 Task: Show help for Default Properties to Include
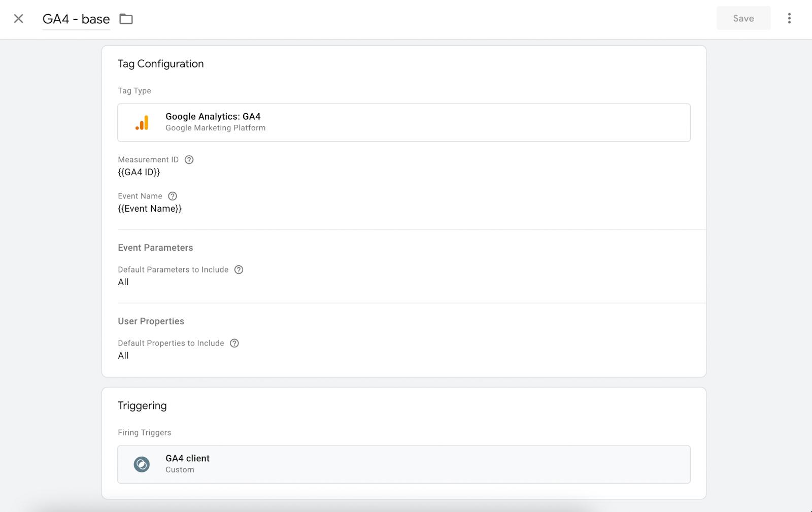[x=234, y=343]
